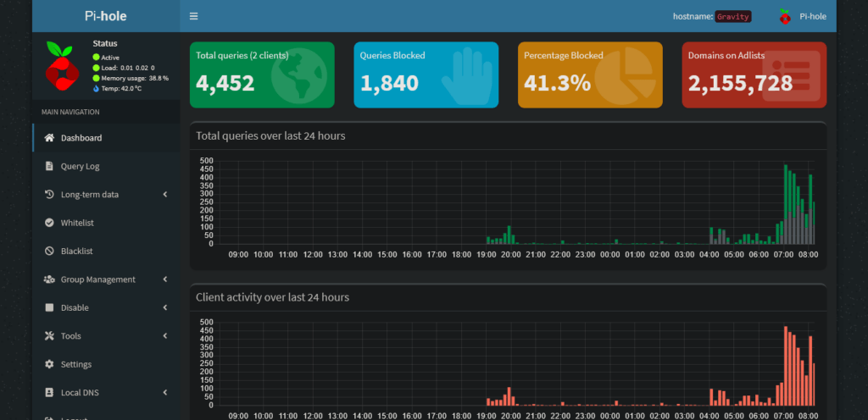Click the Whitelist checkmark icon

49,223
